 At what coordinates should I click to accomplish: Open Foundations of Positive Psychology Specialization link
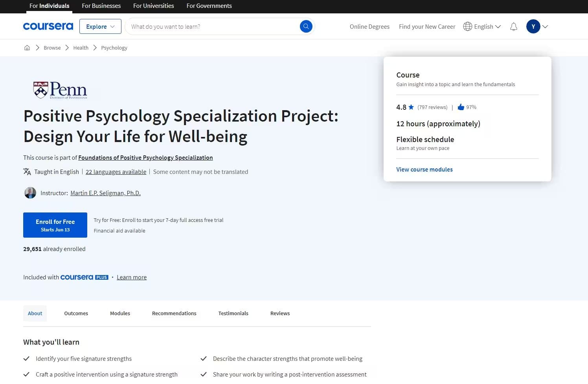145,157
